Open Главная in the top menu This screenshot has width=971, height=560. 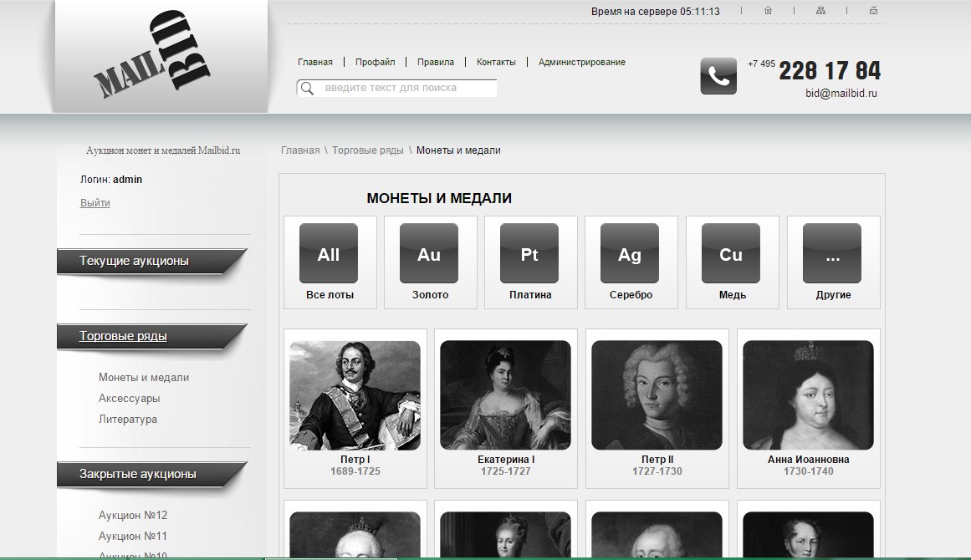point(315,62)
